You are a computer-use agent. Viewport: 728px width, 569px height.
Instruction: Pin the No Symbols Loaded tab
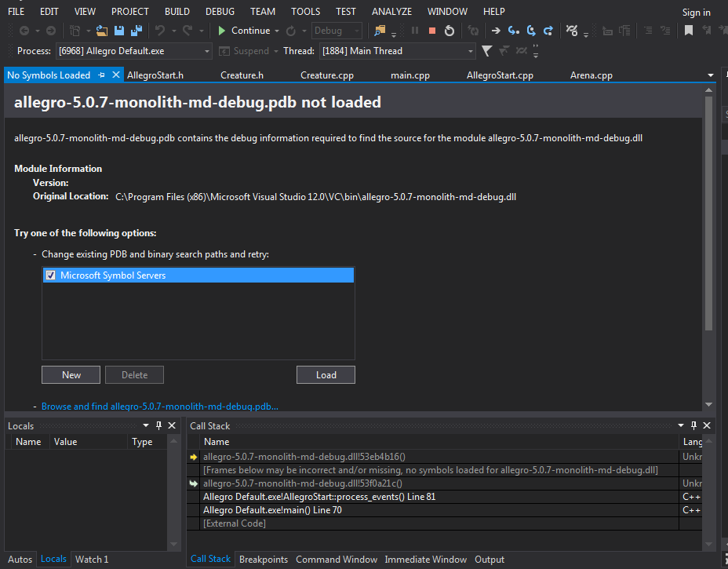tap(101, 75)
